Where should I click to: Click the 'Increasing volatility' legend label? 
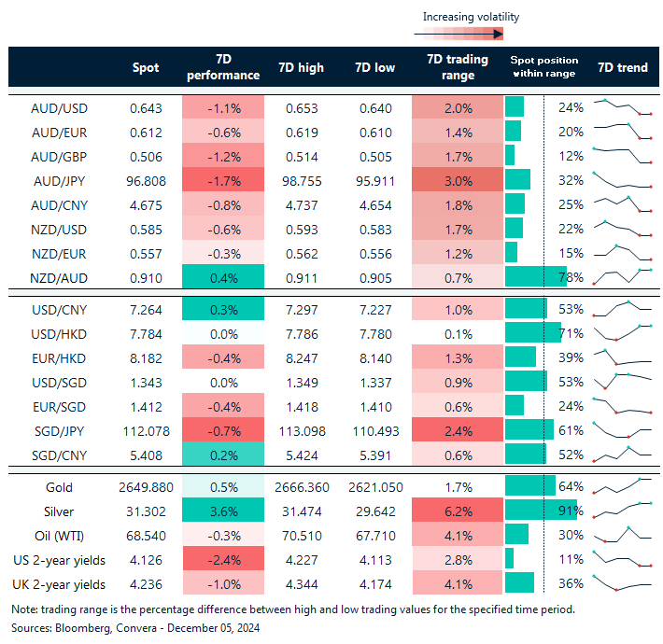click(x=471, y=17)
